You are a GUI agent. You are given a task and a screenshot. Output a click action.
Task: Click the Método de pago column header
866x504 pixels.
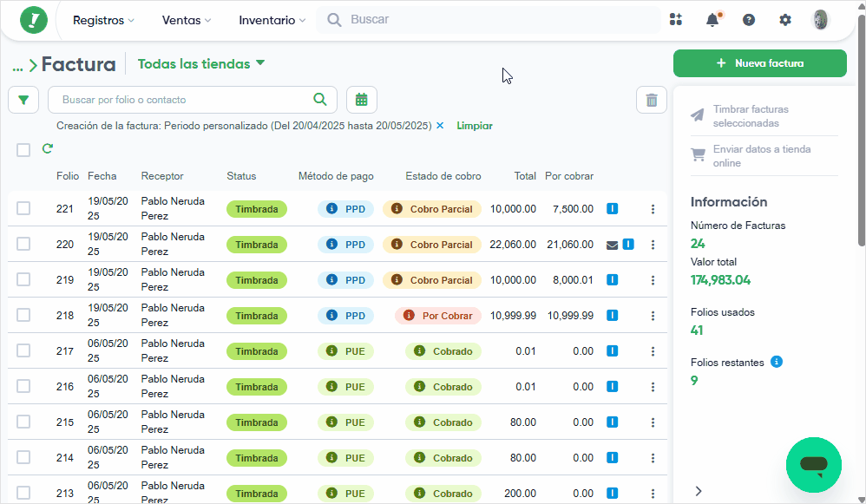[x=336, y=176]
